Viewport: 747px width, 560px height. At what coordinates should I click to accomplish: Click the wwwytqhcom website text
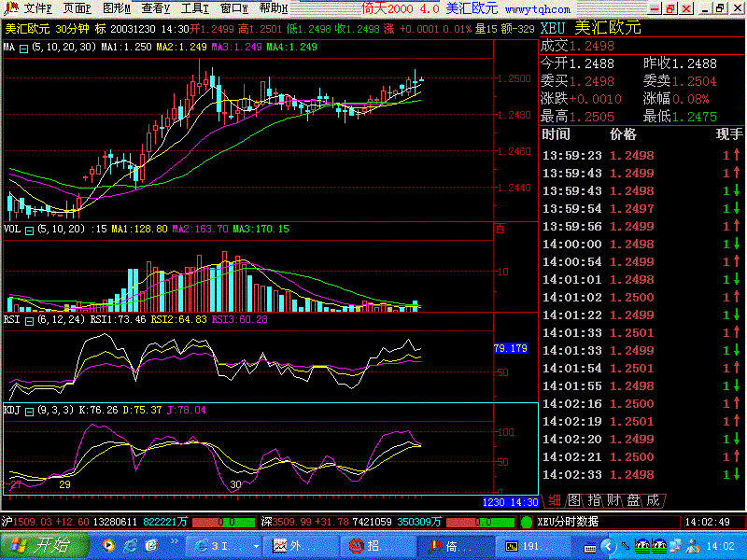538,8
